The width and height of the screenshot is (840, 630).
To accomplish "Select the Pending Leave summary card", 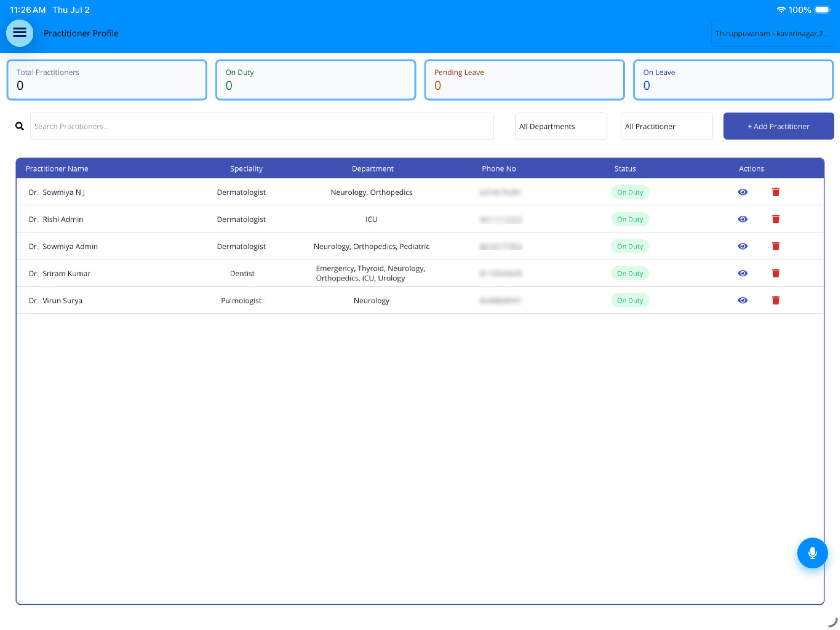I will [524, 80].
